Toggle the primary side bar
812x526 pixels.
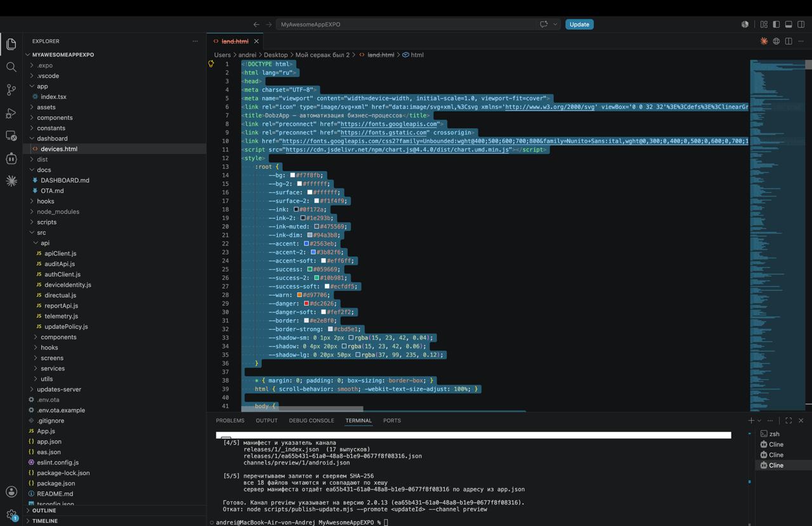(776, 24)
